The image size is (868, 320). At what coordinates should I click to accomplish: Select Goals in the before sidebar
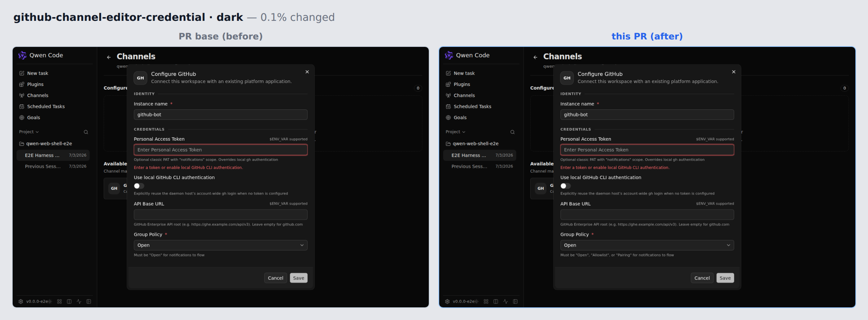coord(53,118)
